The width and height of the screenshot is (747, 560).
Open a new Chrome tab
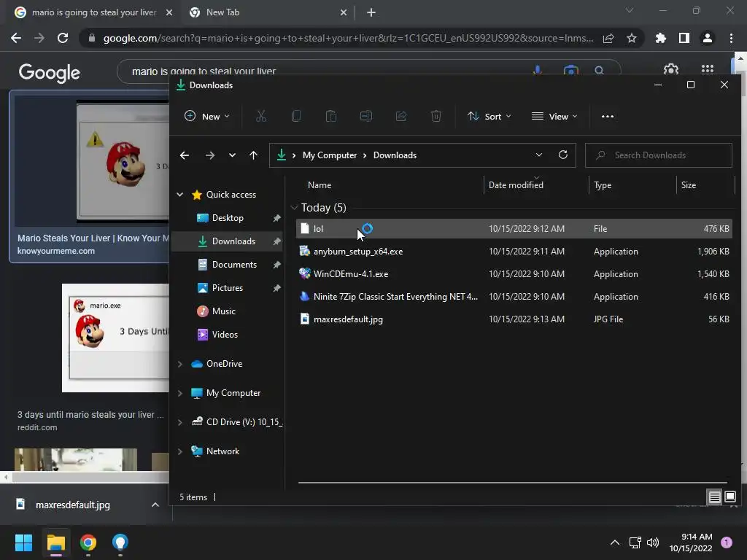[x=371, y=12]
